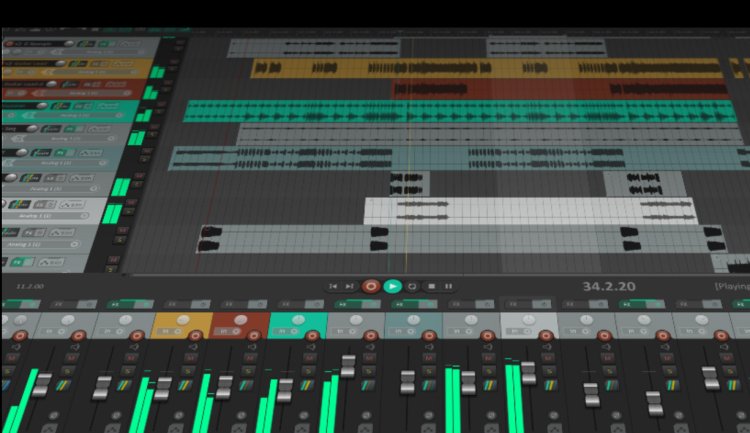Arm record on the yellow mixer channel

point(193,336)
